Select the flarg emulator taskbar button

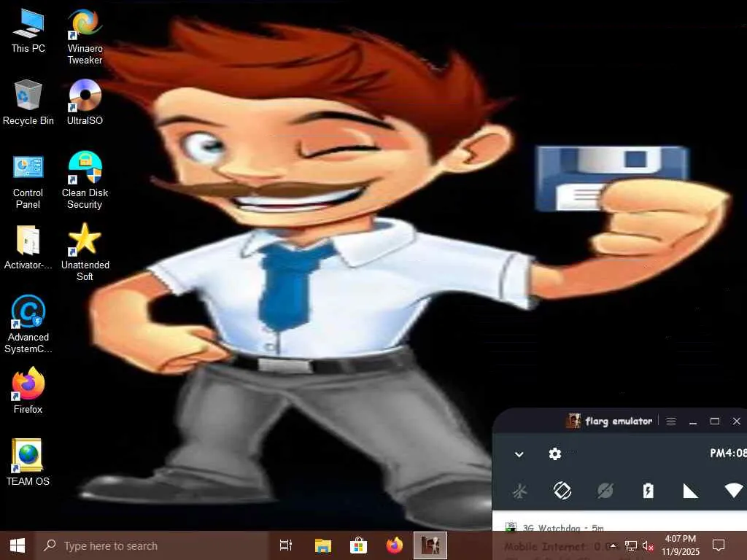(x=430, y=545)
